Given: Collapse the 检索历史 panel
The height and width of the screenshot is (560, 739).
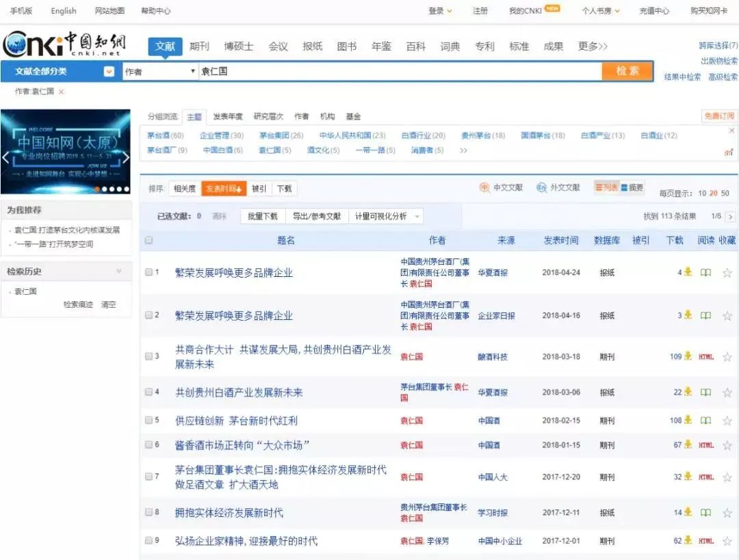Looking at the screenshot, I should pyautogui.click(x=119, y=271).
